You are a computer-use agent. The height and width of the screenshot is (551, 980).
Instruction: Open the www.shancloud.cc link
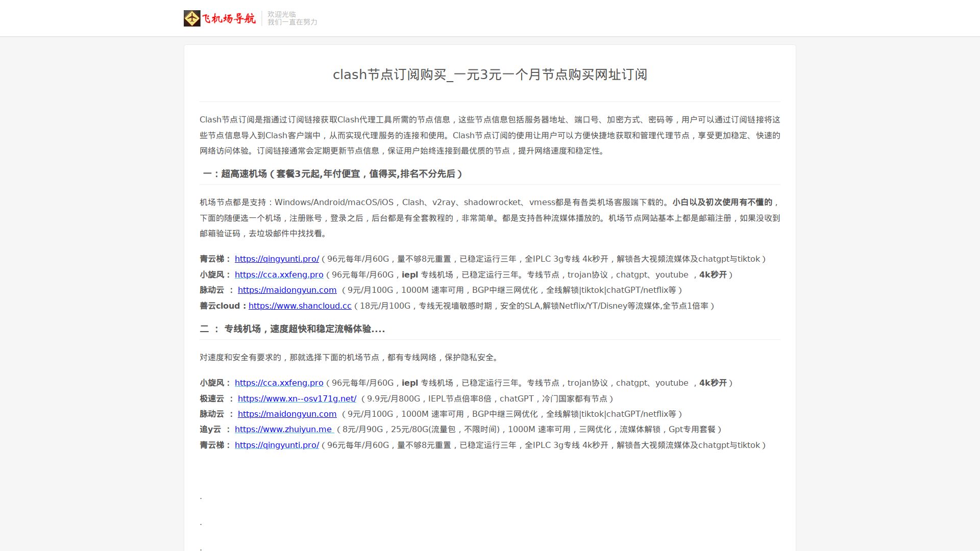pos(300,306)
